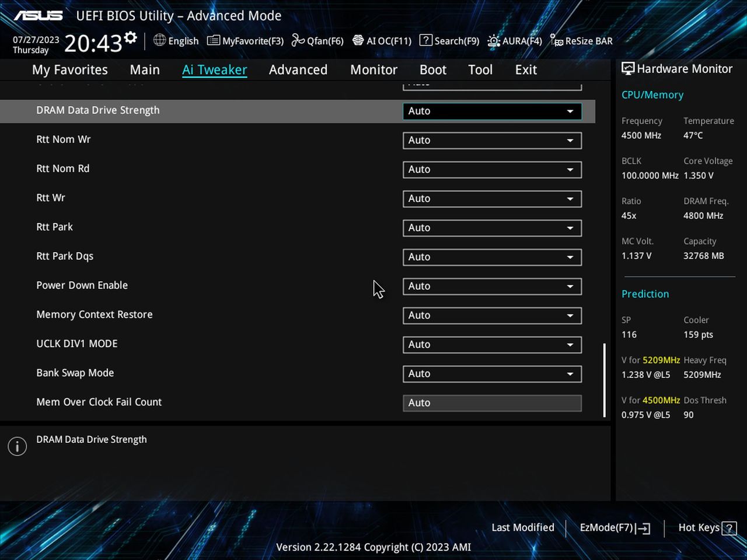
Task: Click the date 07/27/2023 Thursday
Action: (x=36, y=45)
